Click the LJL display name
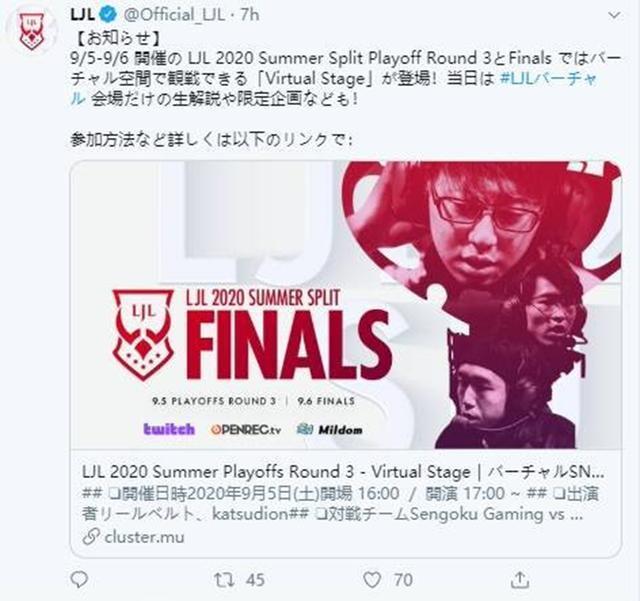 83,15
